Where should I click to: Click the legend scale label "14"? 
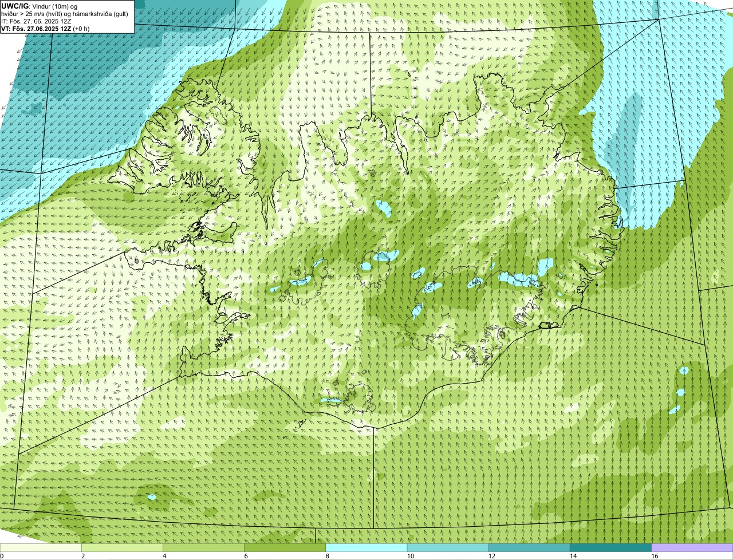(x=573, y=556)
